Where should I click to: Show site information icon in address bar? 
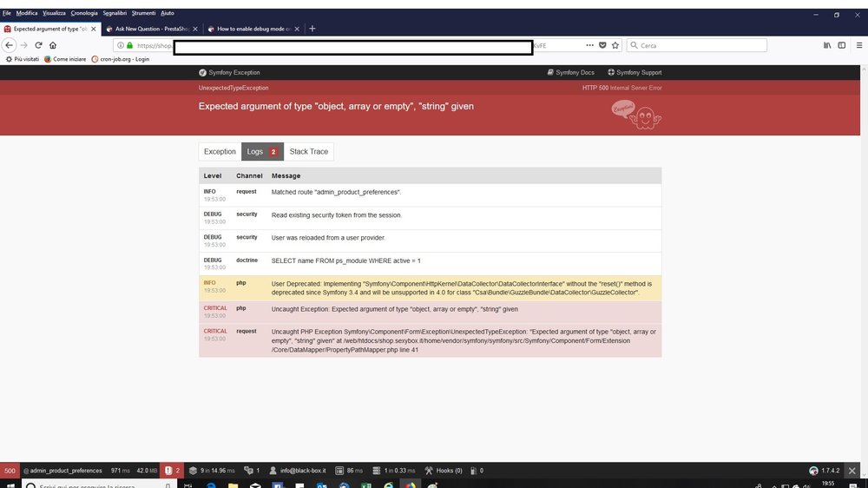[x=120, y=45]
